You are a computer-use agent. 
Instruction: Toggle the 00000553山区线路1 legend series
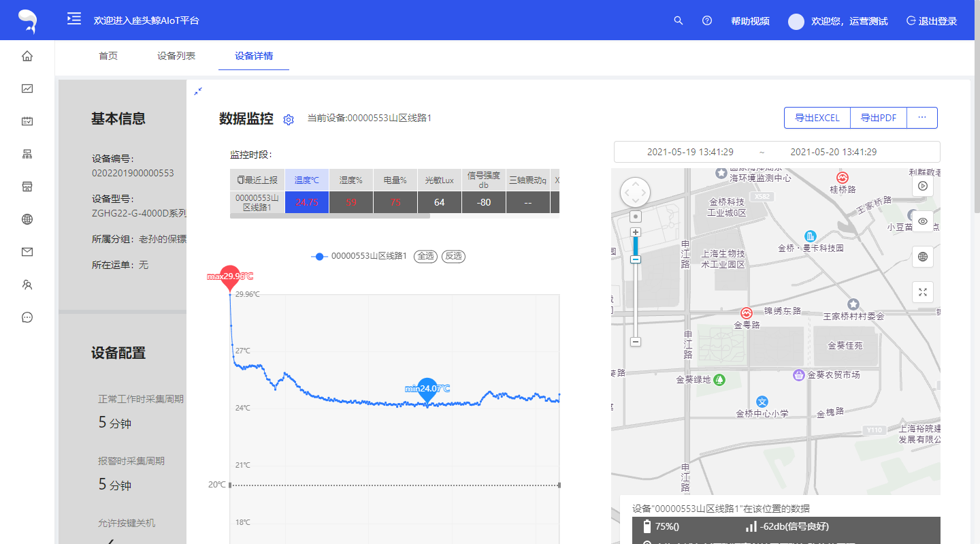pyautogui.click(x=359, y=256)
